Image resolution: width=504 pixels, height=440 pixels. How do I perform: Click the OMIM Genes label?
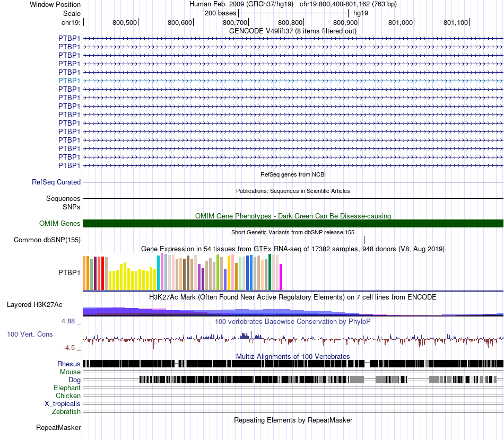pyautogui.click(x=59, y=224)
